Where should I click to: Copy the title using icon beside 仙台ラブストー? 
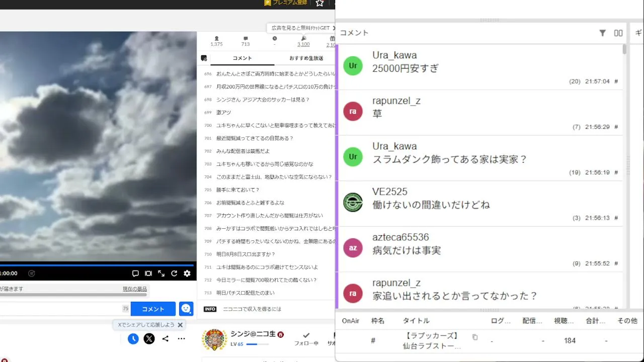tap(474, 337)
